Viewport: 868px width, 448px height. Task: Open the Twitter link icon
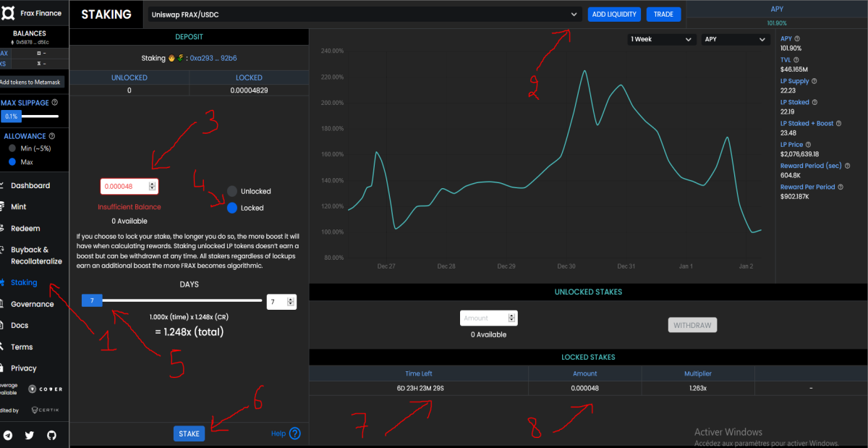click(x=30, y=435)
